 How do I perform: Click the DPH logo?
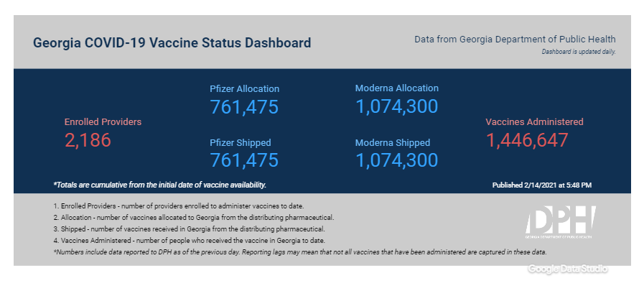pyautogui.click(x=561, y=222)
